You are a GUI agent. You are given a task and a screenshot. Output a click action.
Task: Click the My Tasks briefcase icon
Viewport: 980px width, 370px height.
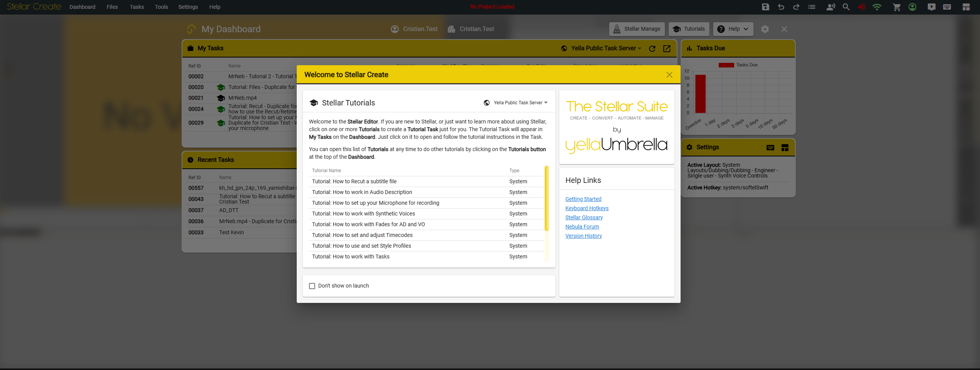coord(190,48)
